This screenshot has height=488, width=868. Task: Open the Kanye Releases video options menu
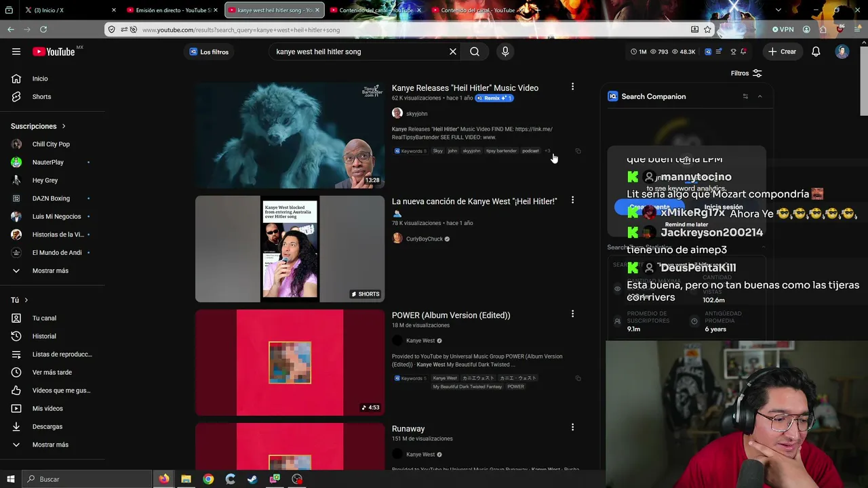572,87
